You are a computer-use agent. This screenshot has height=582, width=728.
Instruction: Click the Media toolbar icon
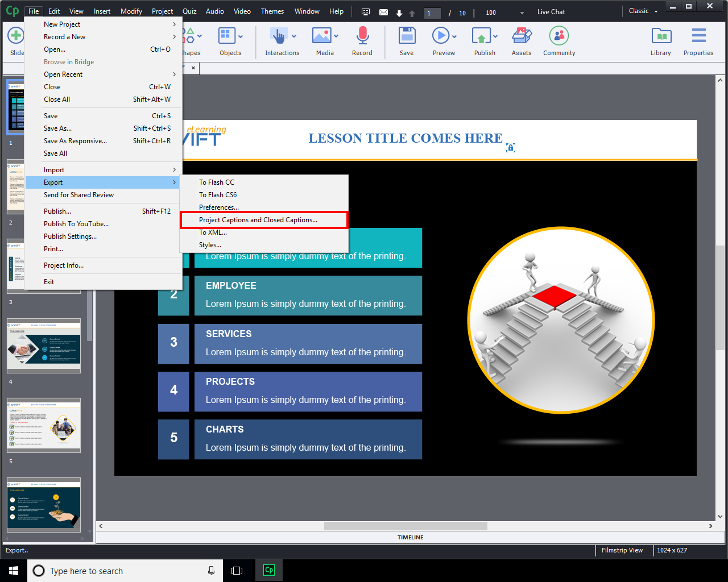322,36
